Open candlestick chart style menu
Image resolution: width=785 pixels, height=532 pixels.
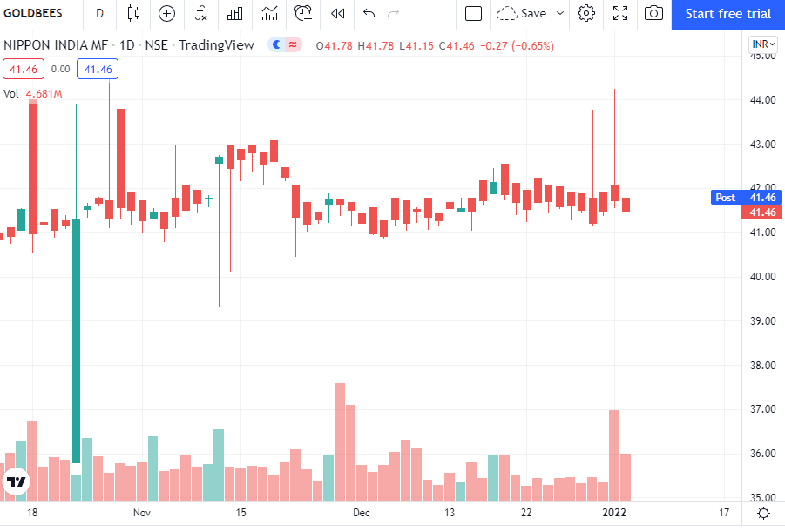coord(133,13)
